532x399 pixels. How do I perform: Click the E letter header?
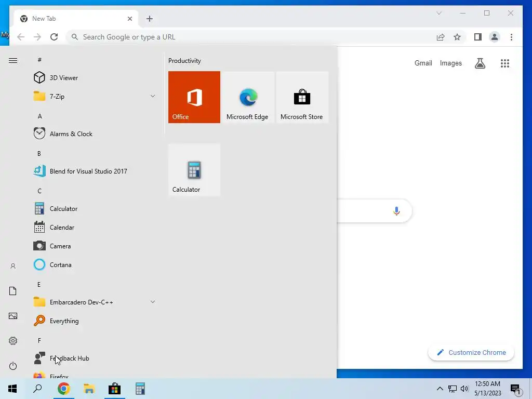click(x=39, y=284)
